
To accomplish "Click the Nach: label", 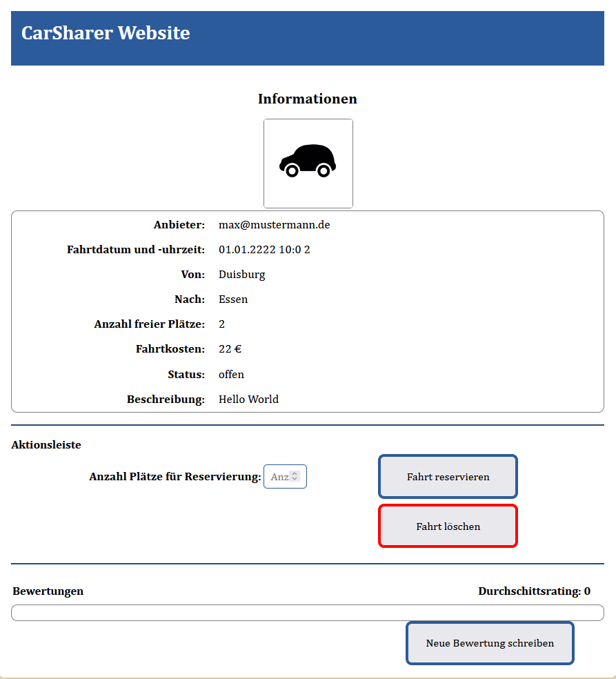I will tap(189, 299).
